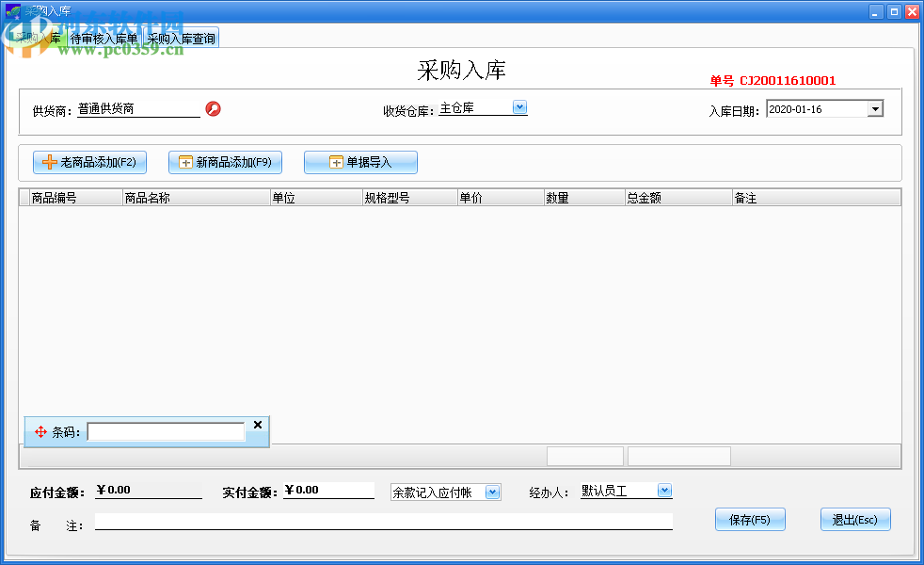Image resolution: width=924 pixels, height=565 pixels.
Task: Click inside the 条码 barcode input field
Action: point(165,431)
